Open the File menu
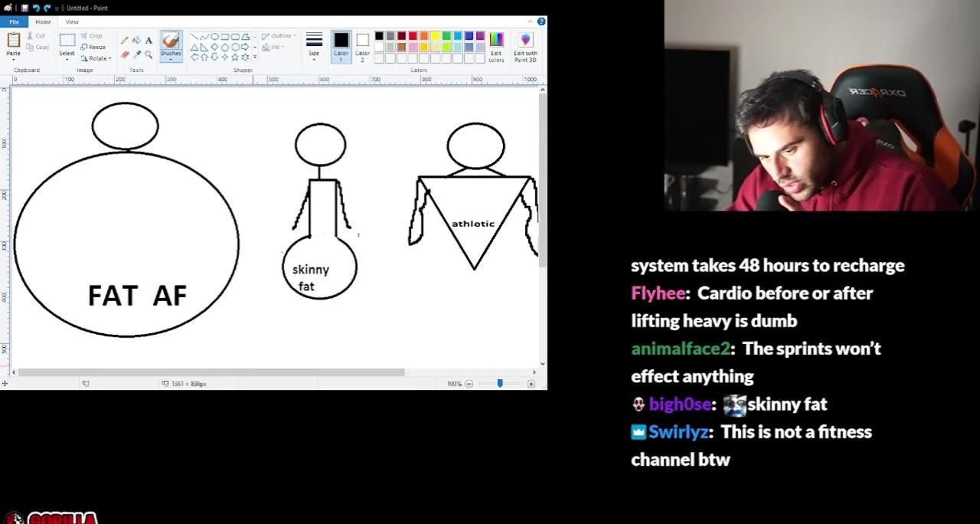980x524 pixels. (x=14, y=21)
